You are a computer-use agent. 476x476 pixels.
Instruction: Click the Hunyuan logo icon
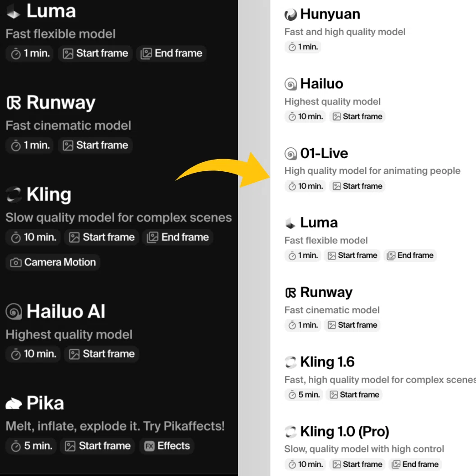[291, 14]
